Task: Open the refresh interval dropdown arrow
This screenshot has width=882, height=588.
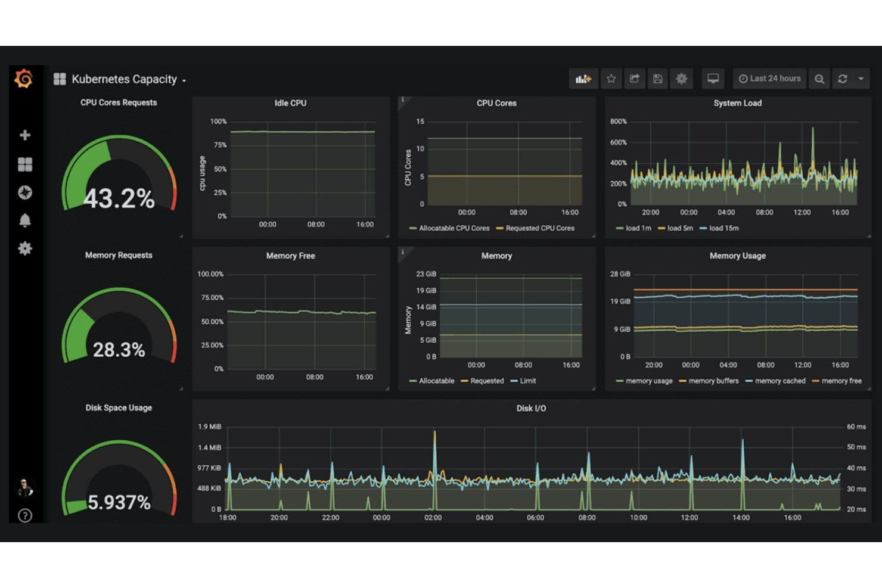Action: (x=861, y=78)
